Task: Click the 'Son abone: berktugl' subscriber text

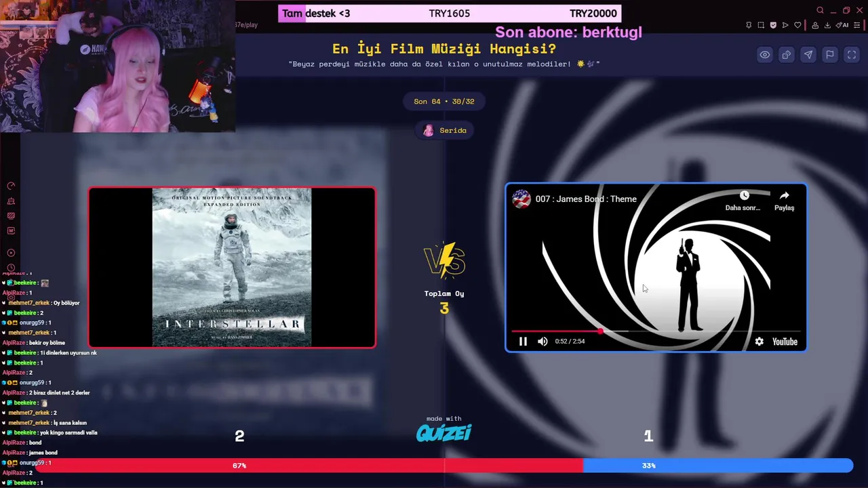Action: point(568,32)
